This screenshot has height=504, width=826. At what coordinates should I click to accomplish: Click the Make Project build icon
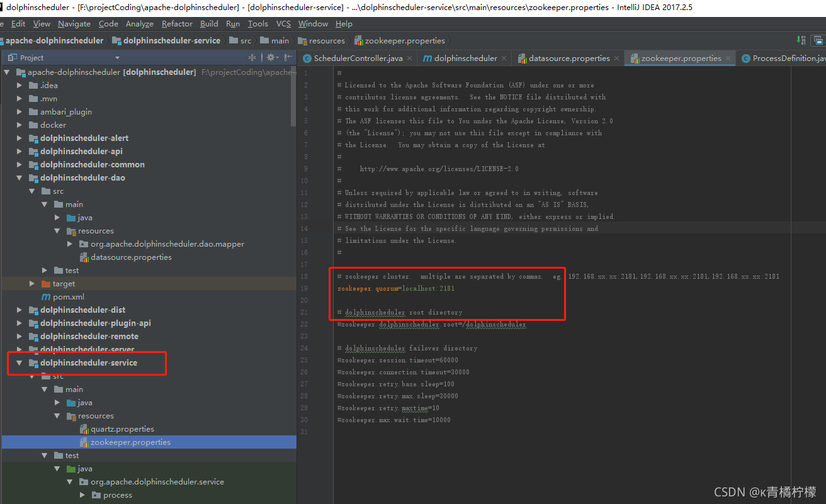click(x=801, y=40)
